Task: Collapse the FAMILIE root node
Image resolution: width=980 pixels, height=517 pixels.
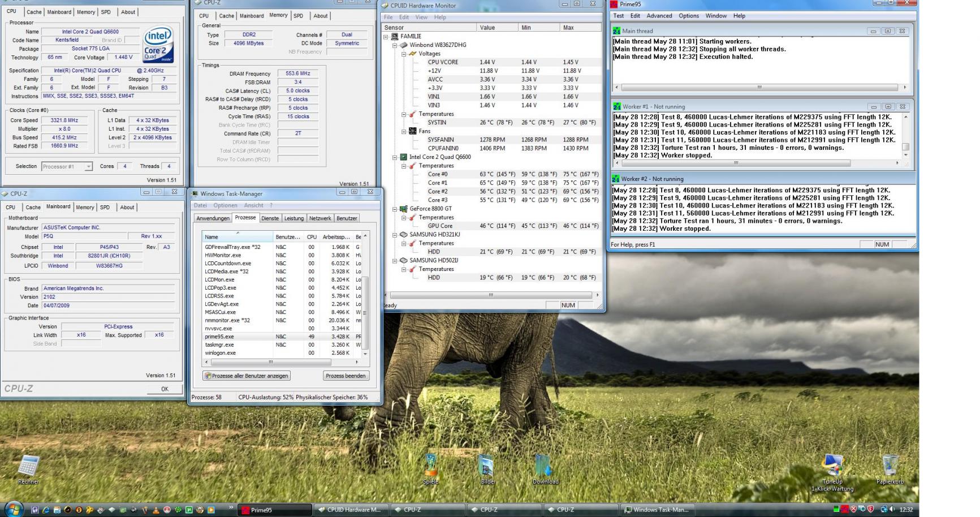Action: pyautogui.click(x=386, y=36)
